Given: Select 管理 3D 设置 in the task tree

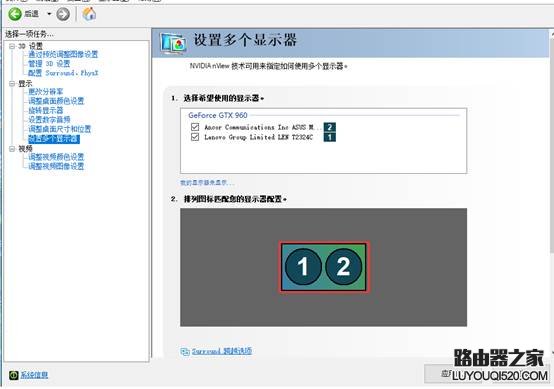Looking at the screenshot, I should point(49,64).
